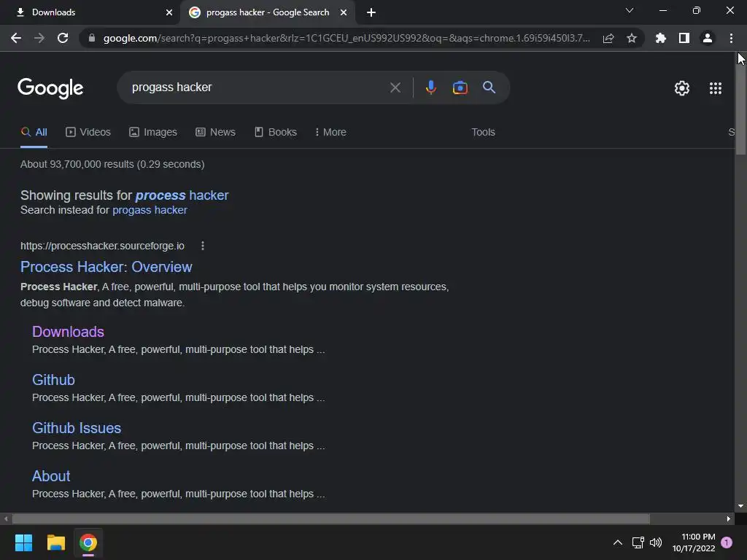Clear the search box with X
This screenshot has width=747, height=560.
coord(395,87)
